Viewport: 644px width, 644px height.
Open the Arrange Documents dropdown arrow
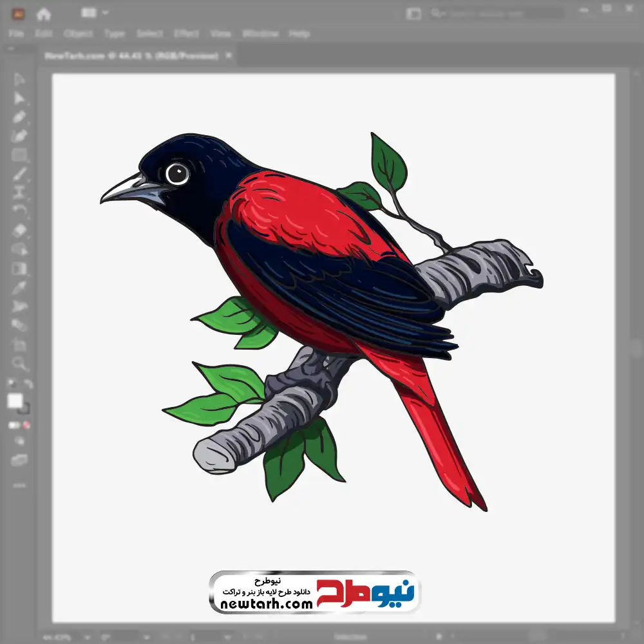coord(105,13)
